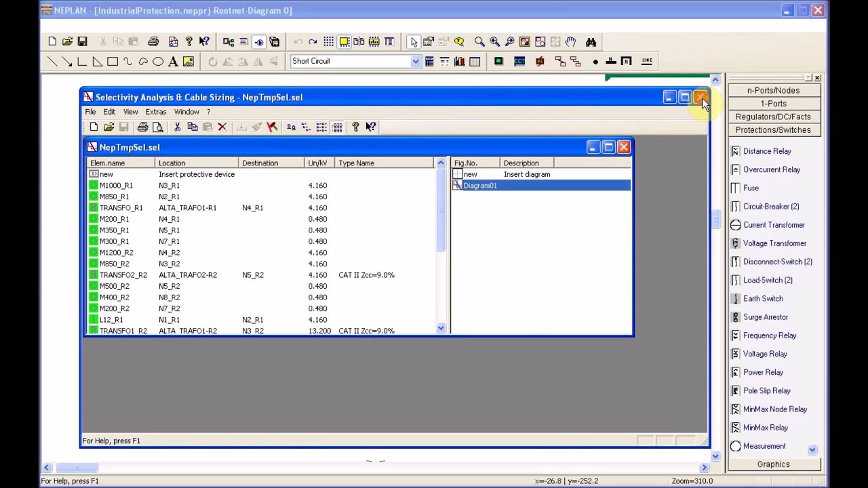
Task: Select Overcurrent Relay from palette
Action: (766, 169)
